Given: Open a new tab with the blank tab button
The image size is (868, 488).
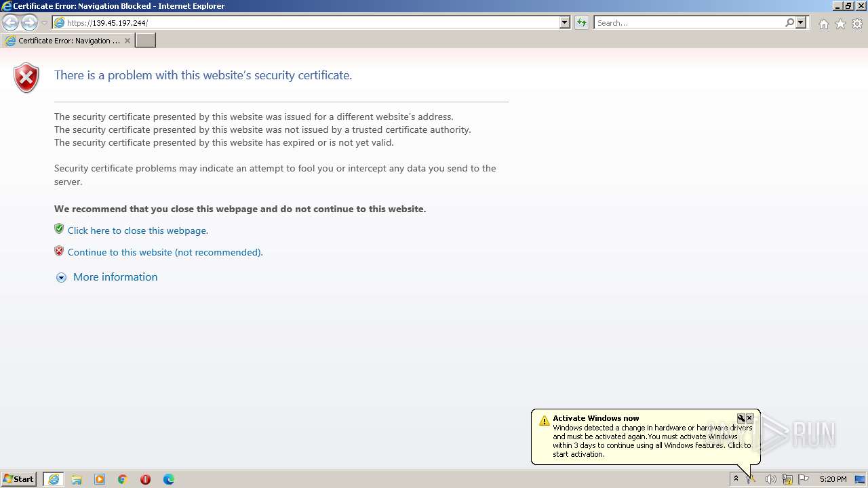Looking at the screenshot, I should tap(146, 41).
